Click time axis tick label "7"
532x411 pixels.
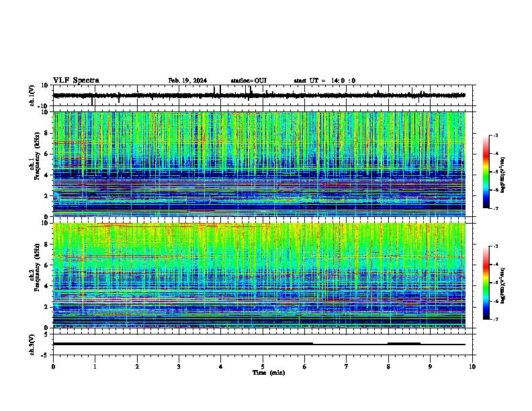(347, 367)
